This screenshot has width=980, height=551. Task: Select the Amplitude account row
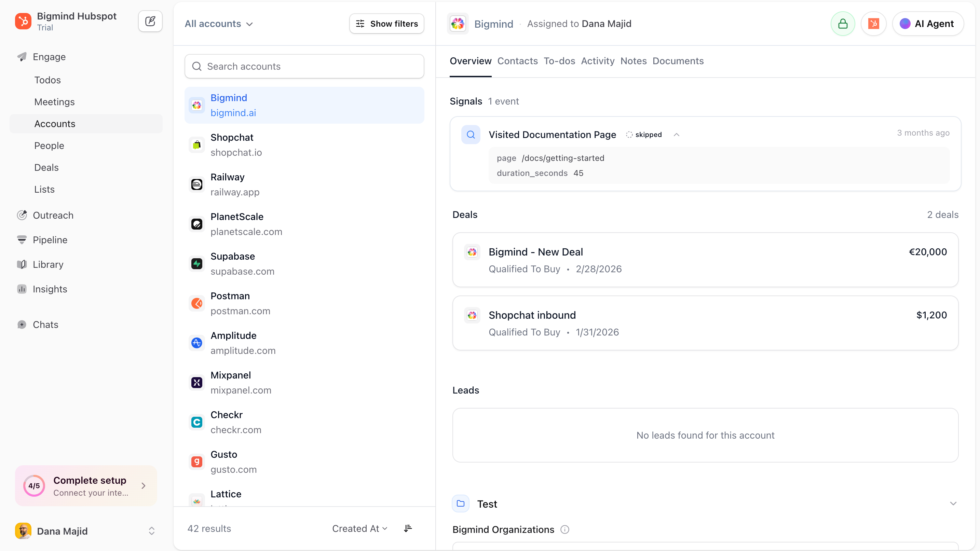click(304, 343)
